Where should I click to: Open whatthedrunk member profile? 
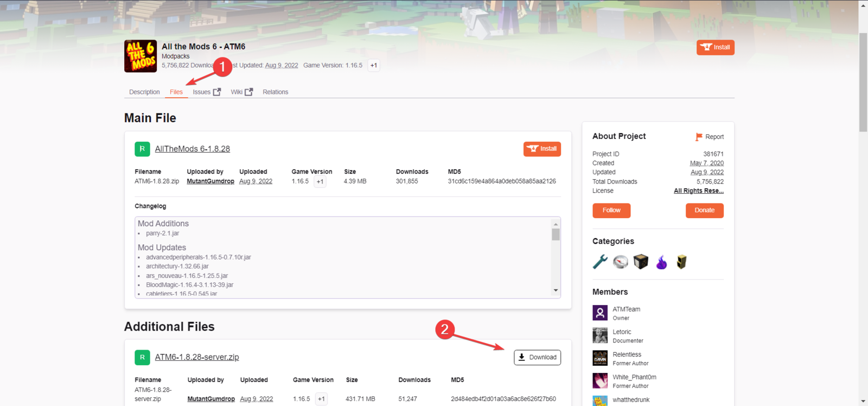point(631,400)
